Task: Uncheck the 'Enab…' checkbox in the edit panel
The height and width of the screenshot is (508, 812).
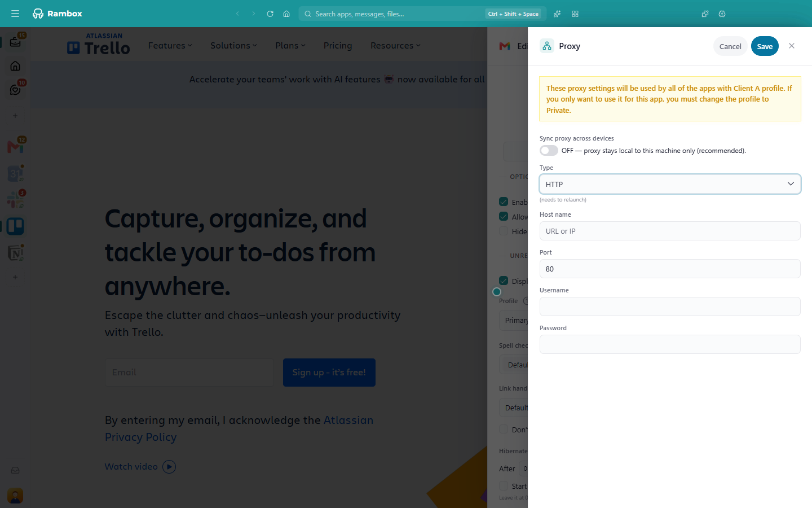Action: [x=504, y=202]
